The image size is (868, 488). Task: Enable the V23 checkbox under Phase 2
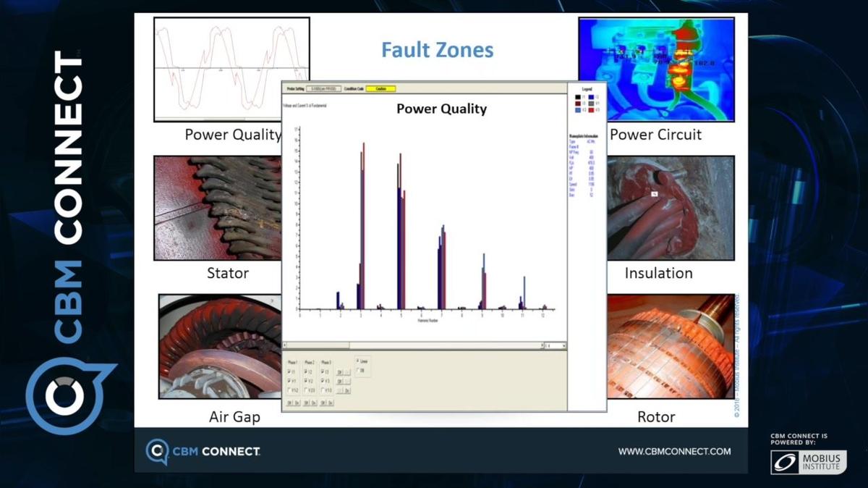tap(306, 390)
